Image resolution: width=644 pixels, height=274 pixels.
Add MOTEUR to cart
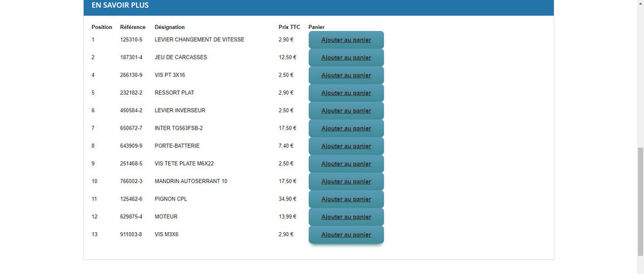pos(346,217)
